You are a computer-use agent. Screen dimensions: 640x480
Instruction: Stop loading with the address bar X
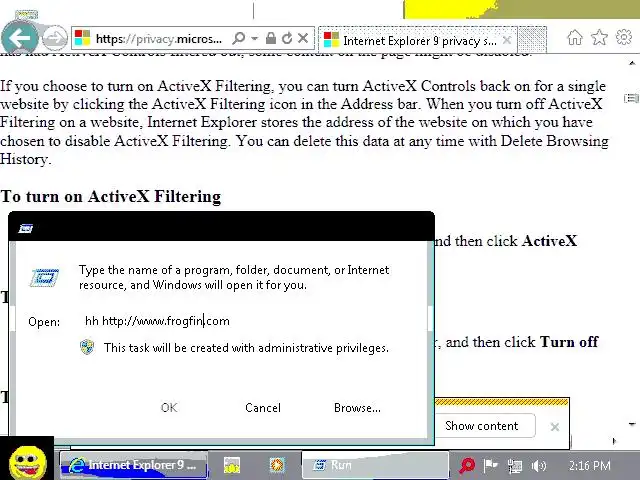pyautogui.click(x=303, y=38)
